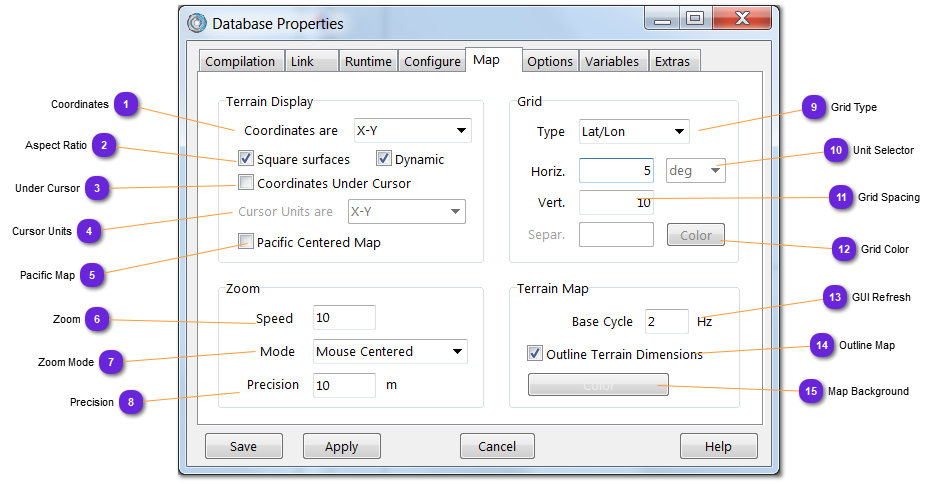
Task: Enable Coordinates Under Cursor checkbox
Action: pos(246,183)
